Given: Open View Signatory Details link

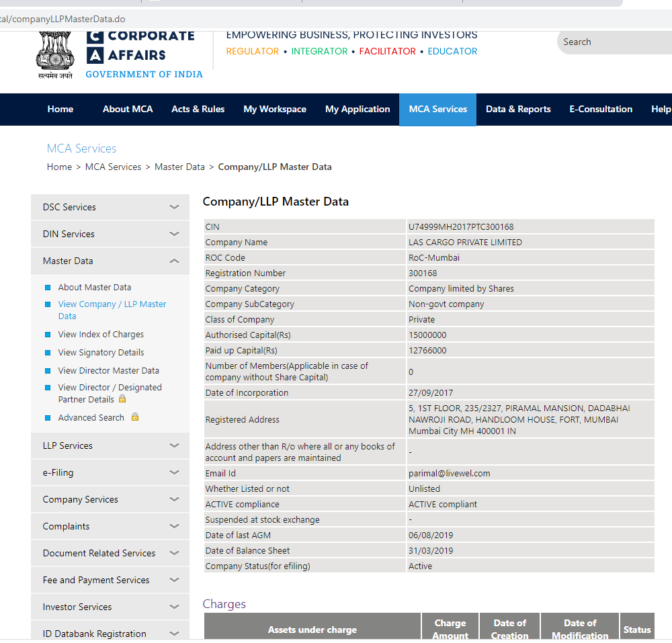Looking at the screenshot, I should tap(101, 353).
